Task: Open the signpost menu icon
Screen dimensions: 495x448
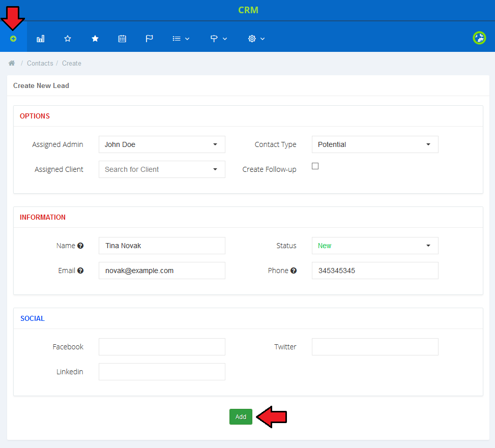Action: click(x=214, y=39)
